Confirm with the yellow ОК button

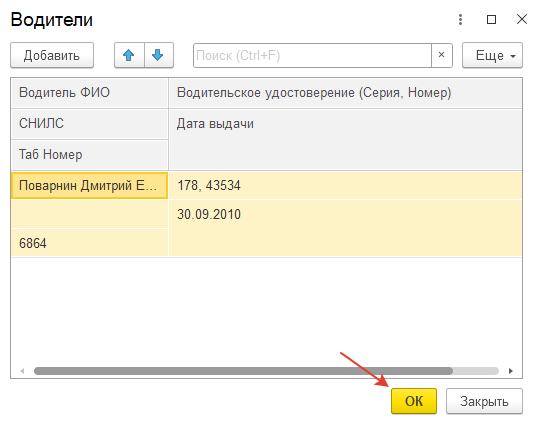coord(414,401)
